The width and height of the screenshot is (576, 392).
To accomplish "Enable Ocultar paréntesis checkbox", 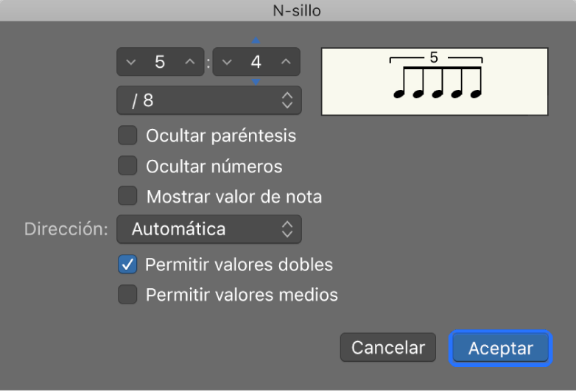I will 128,136.
